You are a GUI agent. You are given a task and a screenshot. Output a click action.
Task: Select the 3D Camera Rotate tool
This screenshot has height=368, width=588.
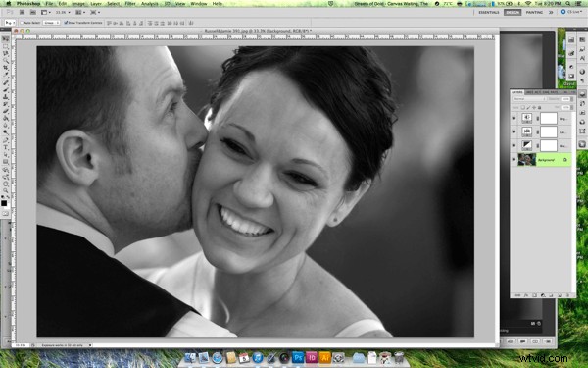tap(5, 177)
